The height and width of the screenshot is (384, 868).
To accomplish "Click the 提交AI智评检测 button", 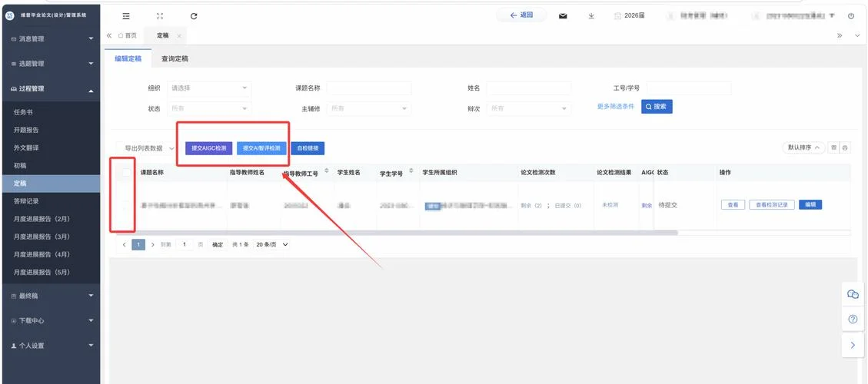I will point(262,148).
